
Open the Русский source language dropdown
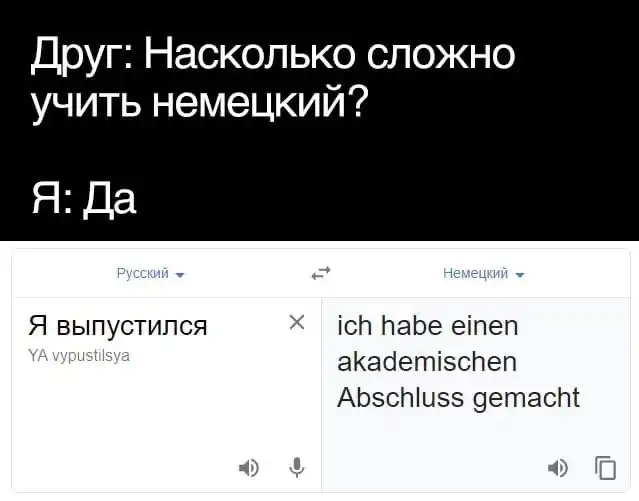click(x=142, y=273)
